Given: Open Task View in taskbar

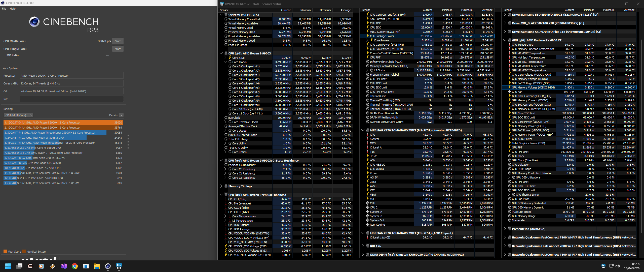Looking at the screenshot, I should click(19, 266).
